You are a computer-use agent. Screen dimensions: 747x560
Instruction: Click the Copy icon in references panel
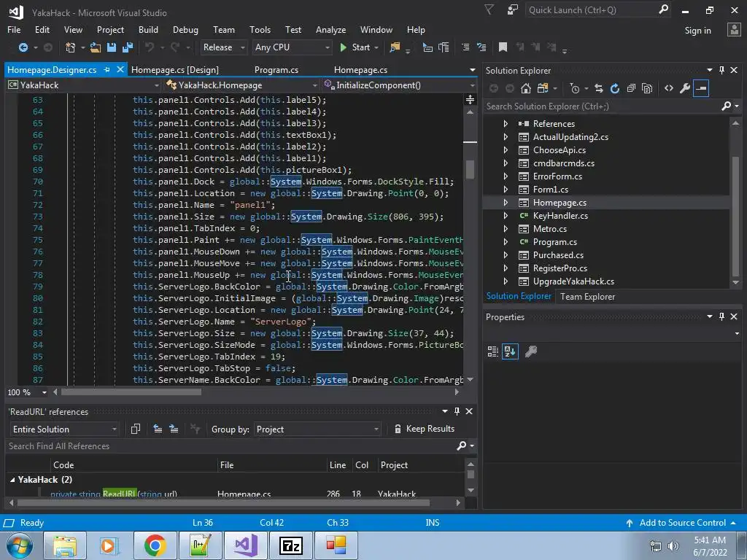[135, 429]
